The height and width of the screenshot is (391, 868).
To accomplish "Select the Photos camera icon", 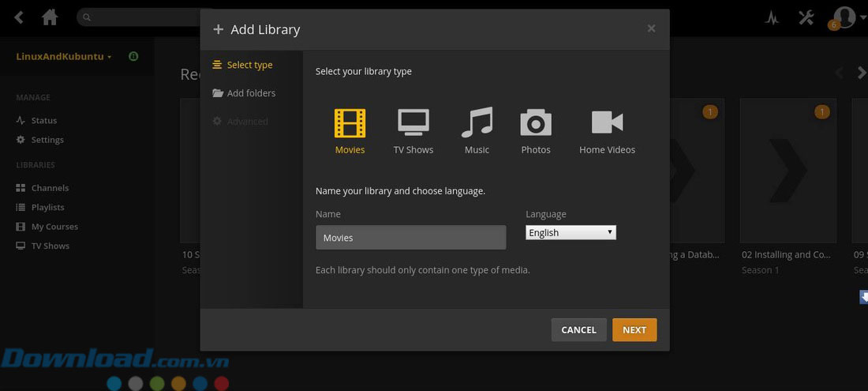I will (535, 124).
